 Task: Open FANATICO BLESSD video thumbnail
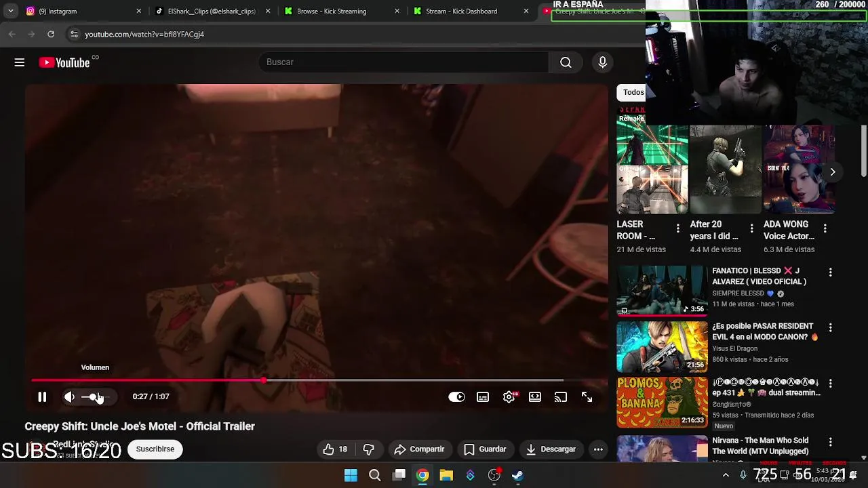(x=662, y=291)
